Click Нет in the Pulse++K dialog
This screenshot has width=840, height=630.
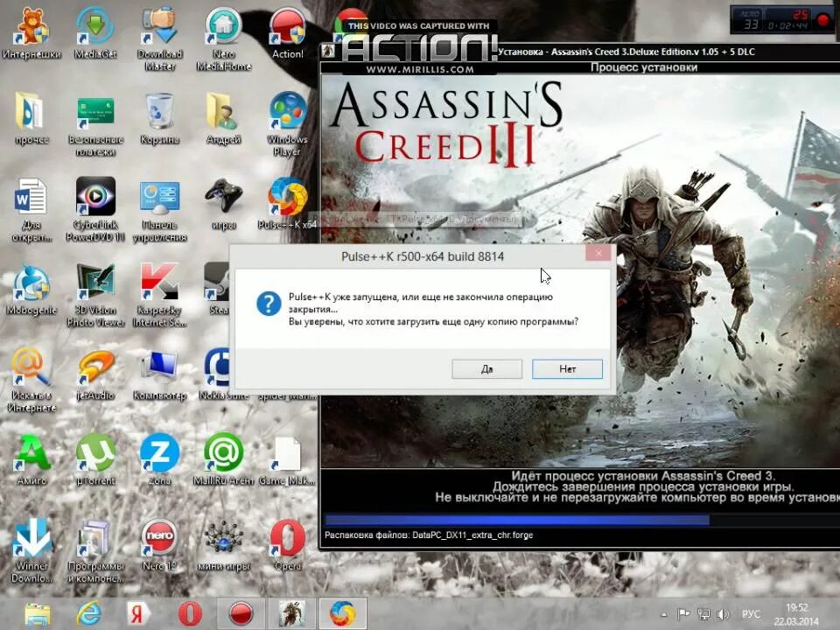(x=567, y=369)
